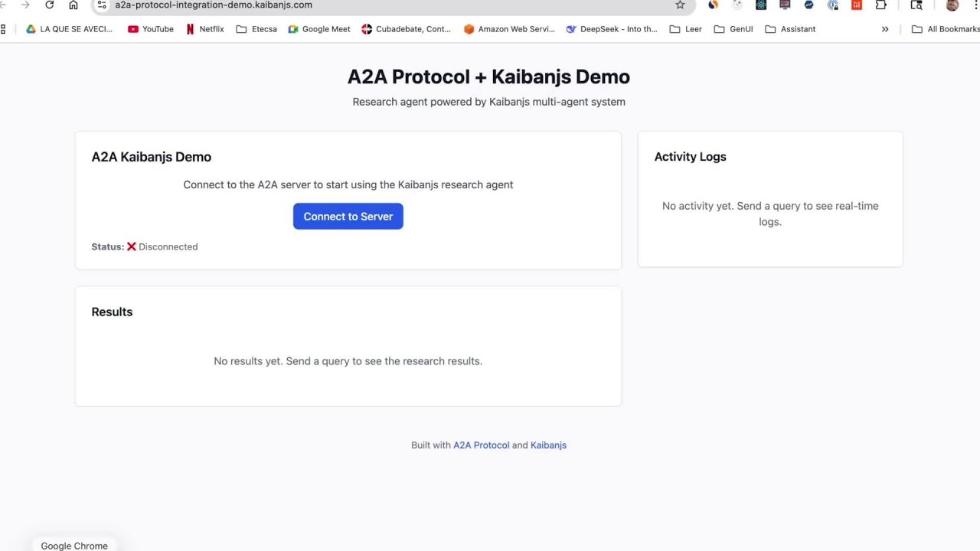The width and height of the screenshot is (980, 551).
Task: Open the monitor-shaped extension icon
Action: [x=785, y=5]
